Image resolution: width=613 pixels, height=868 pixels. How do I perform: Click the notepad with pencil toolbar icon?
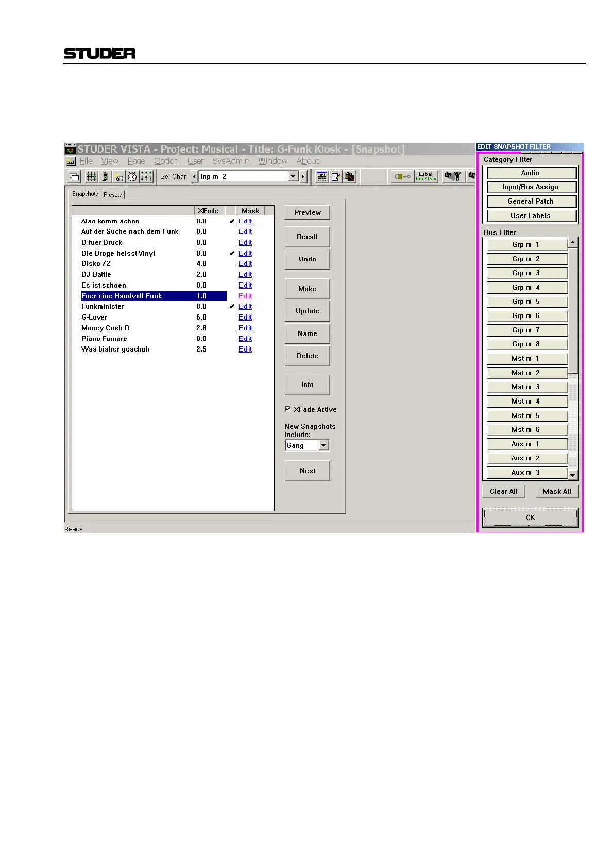[x=336, y=177]
